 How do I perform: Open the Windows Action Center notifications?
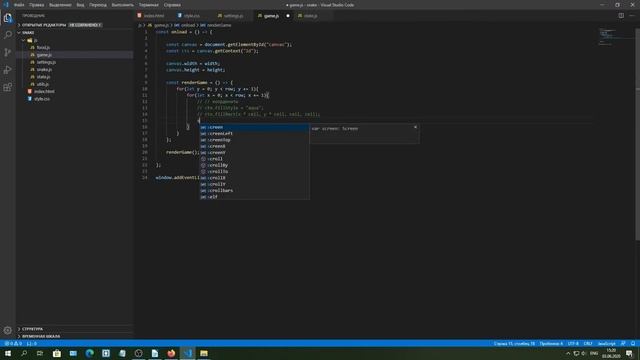pos(629,353)
